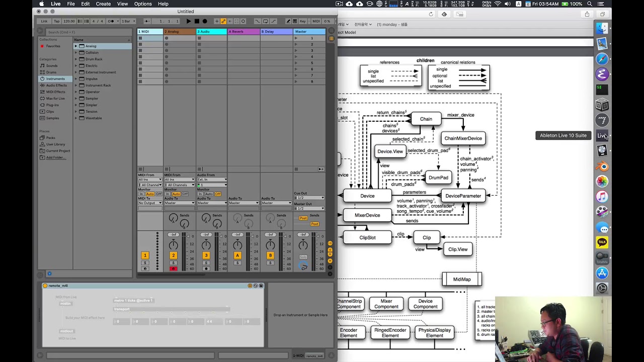Expand the Analog instrument folder
Image resolution: width=644 pixels, height=362 pixels.
(76, 46)
